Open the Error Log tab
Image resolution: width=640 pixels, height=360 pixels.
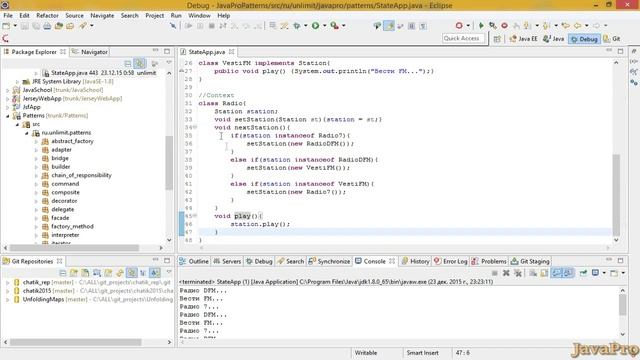pos(451,261)
